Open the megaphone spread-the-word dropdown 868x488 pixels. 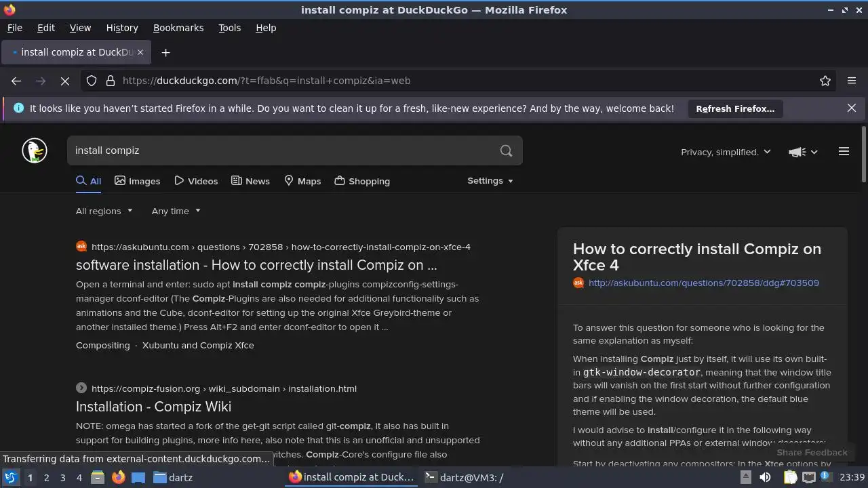pos(804,152)
